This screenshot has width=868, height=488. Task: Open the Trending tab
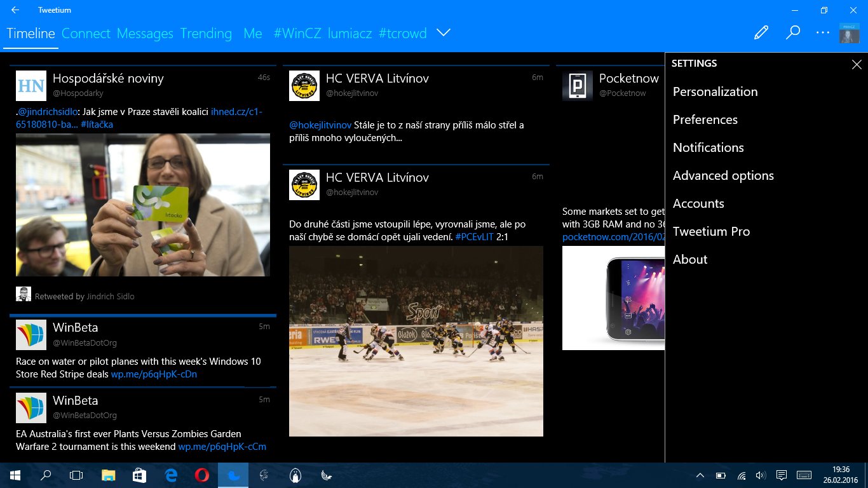(206, 34)
